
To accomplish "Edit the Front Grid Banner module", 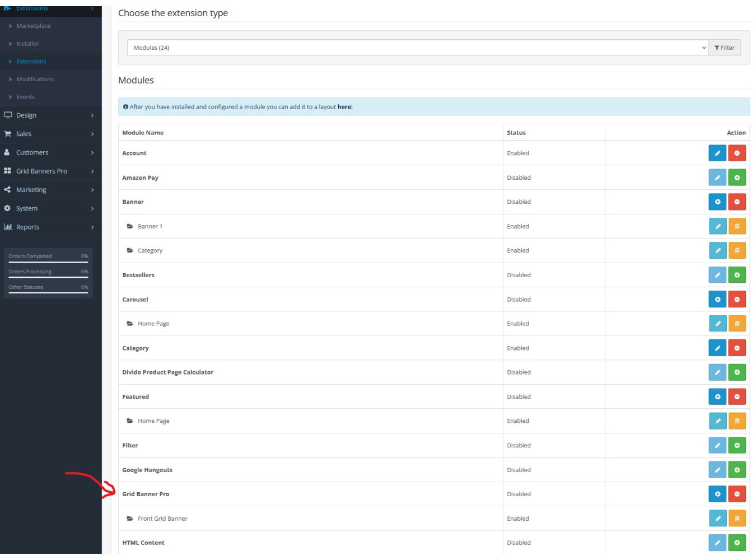I will [717, 519].
